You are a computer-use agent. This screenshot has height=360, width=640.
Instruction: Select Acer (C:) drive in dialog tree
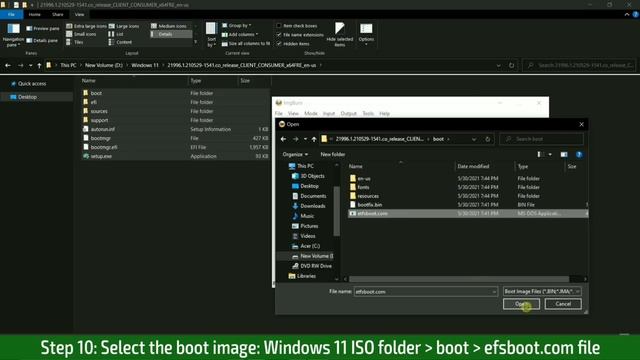pyautogui.click(x=310, y=246)
